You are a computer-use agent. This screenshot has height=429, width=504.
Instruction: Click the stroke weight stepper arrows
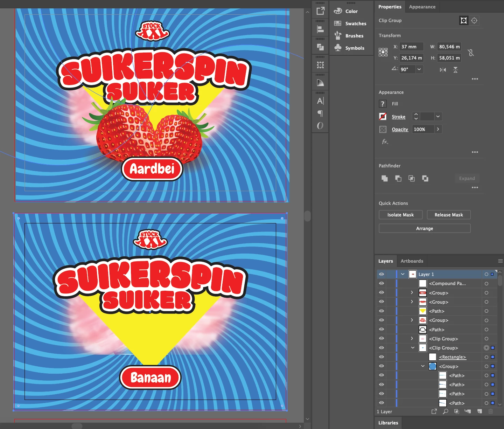tap(416, 116)
